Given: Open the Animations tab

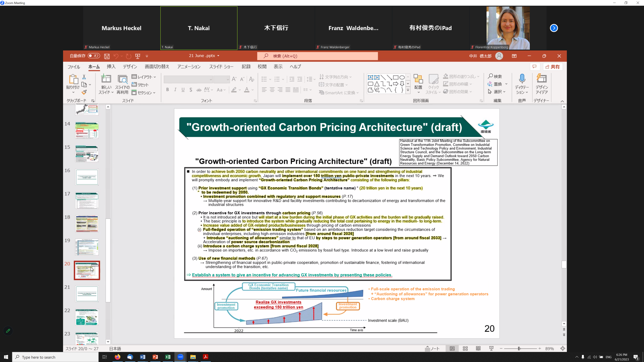Looking at the screenshot, I should point(189,67).
